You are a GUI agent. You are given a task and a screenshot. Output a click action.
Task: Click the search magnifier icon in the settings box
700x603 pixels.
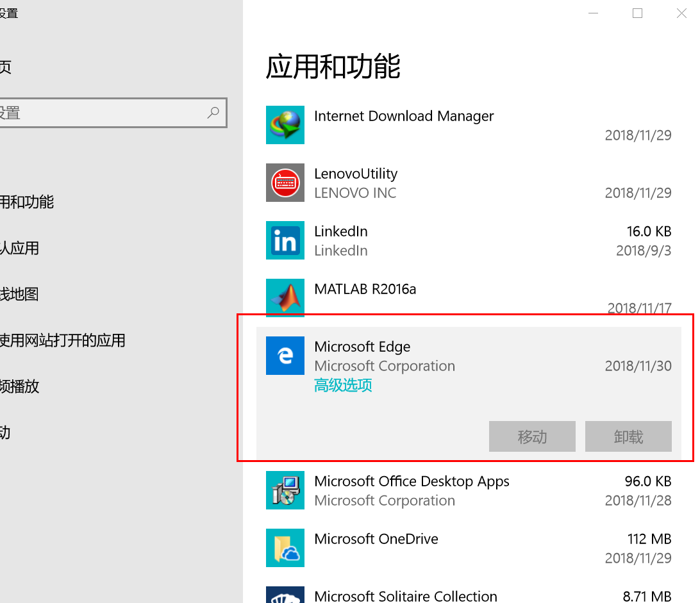coord(213,113)
